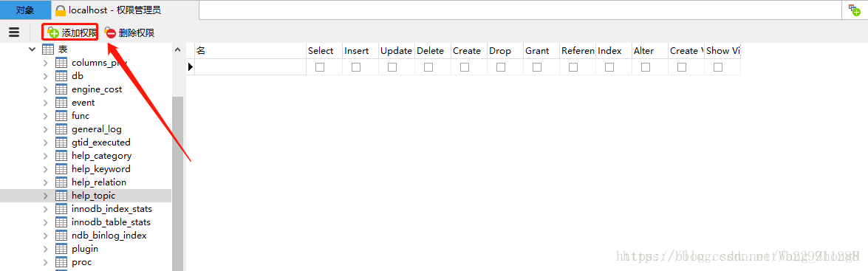
Task: Click the current row indicator arrow
Action: [191, 67]
